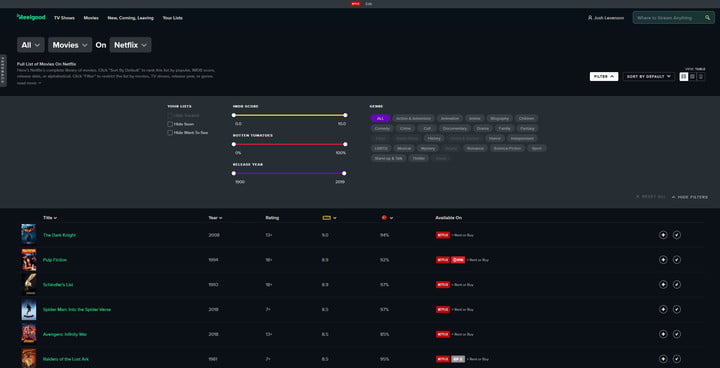The width and height of the screenshot is (720, 368).
Task: Open The Dark Knight poster thumbnail
Action: 28,234
